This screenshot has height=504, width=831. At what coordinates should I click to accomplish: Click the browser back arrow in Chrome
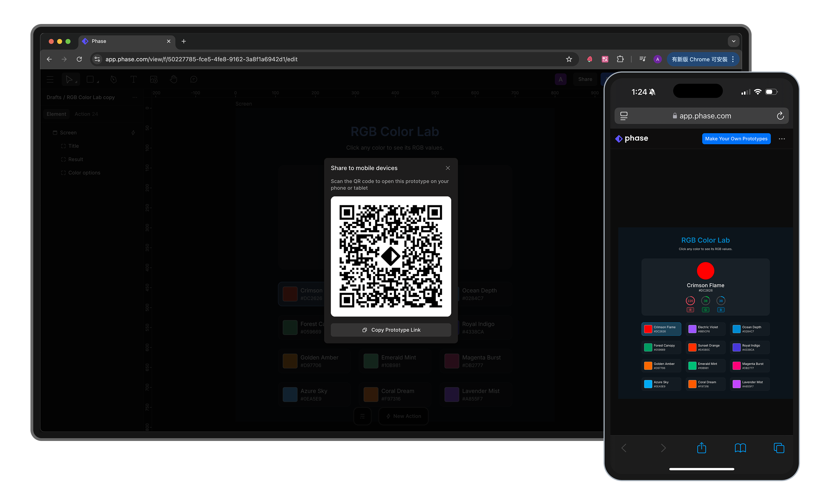point(49,59)
